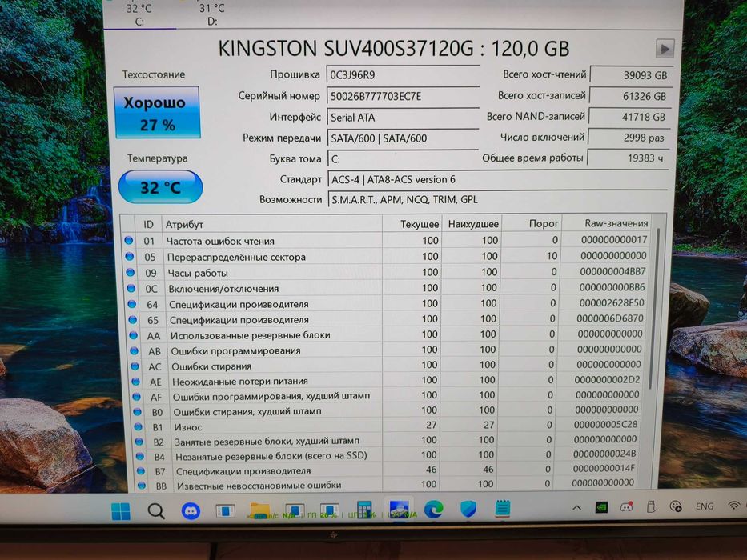Show the next disk with the arrow button
The width and height of the screenshot is (747, 560).
pyautogui.click(x=665, y=48)
